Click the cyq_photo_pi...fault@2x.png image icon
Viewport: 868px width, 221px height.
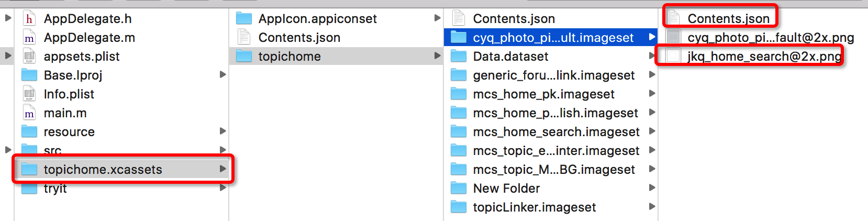click(673, 38)
